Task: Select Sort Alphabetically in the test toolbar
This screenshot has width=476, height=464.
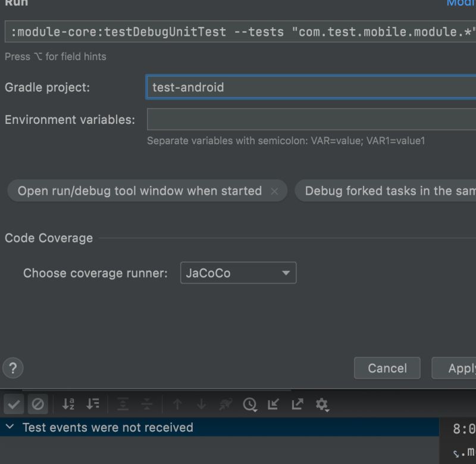Action: [68, 404]
